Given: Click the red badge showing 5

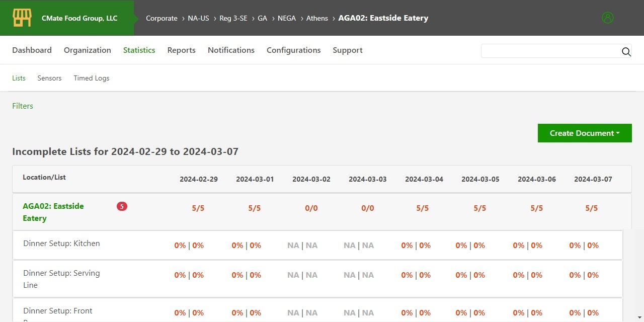Looking at the screenshot, I should click(x=122, y=206).
